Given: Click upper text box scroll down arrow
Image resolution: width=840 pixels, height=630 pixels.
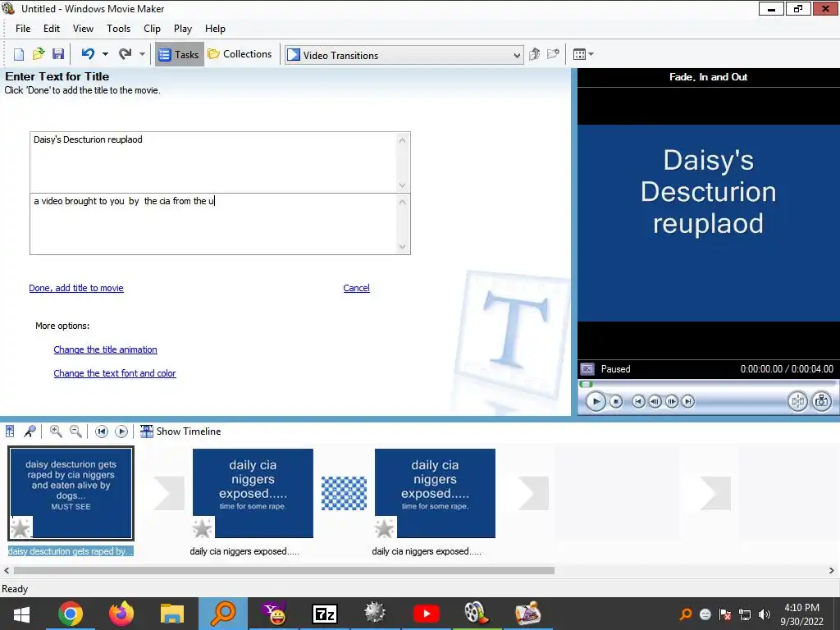Looking at the screenshot, I should click(x=403, y=185).
